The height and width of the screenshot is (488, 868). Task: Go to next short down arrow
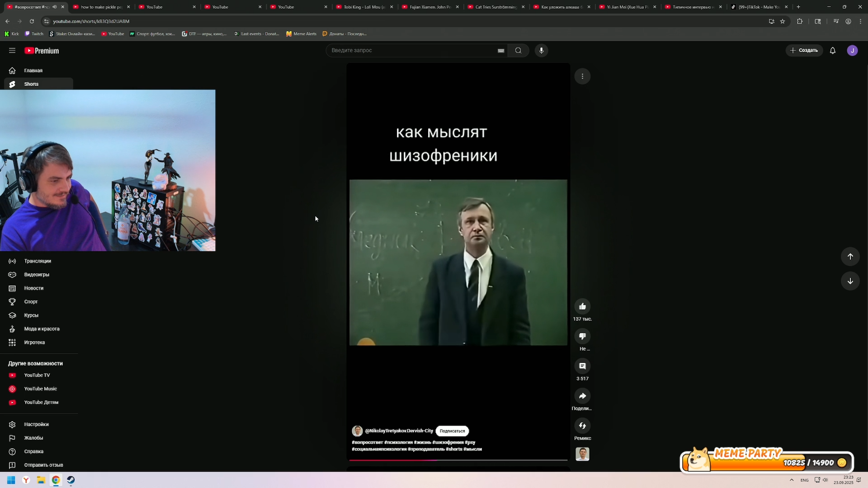coord(850,281)
